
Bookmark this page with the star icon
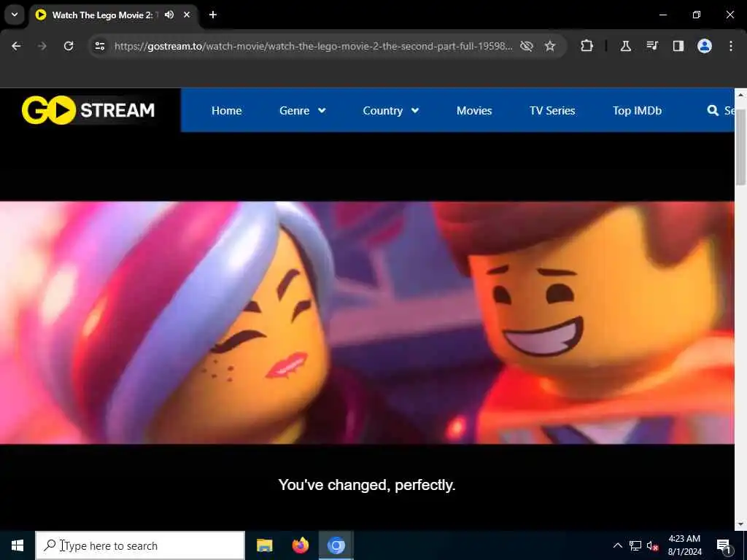tap(550, 46)
